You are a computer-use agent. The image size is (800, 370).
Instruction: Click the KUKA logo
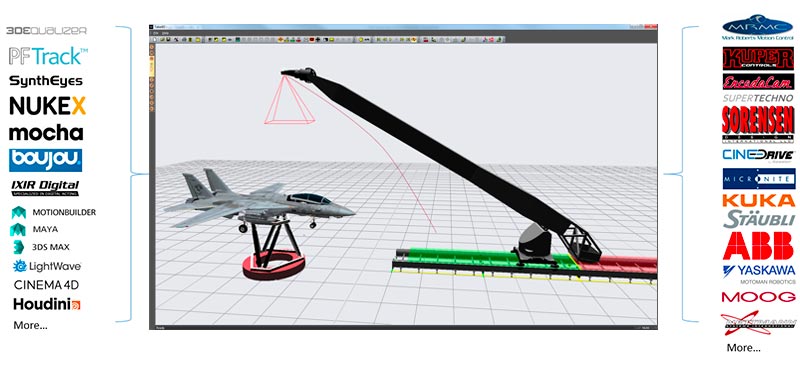tap(759, 200)
